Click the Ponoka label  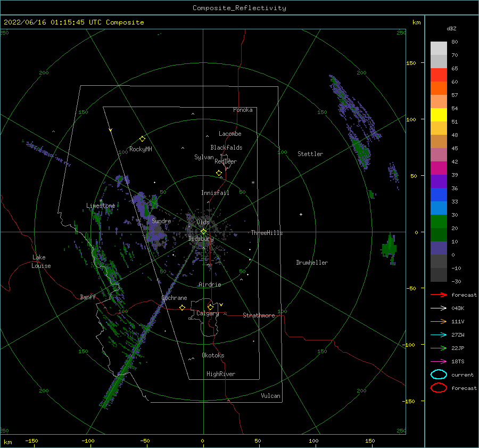[x=243, y=110]
